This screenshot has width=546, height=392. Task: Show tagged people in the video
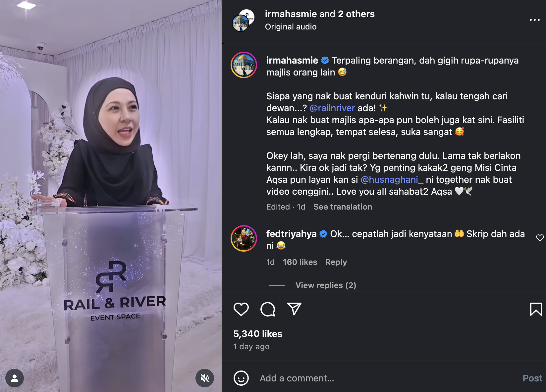coord(15,378)
